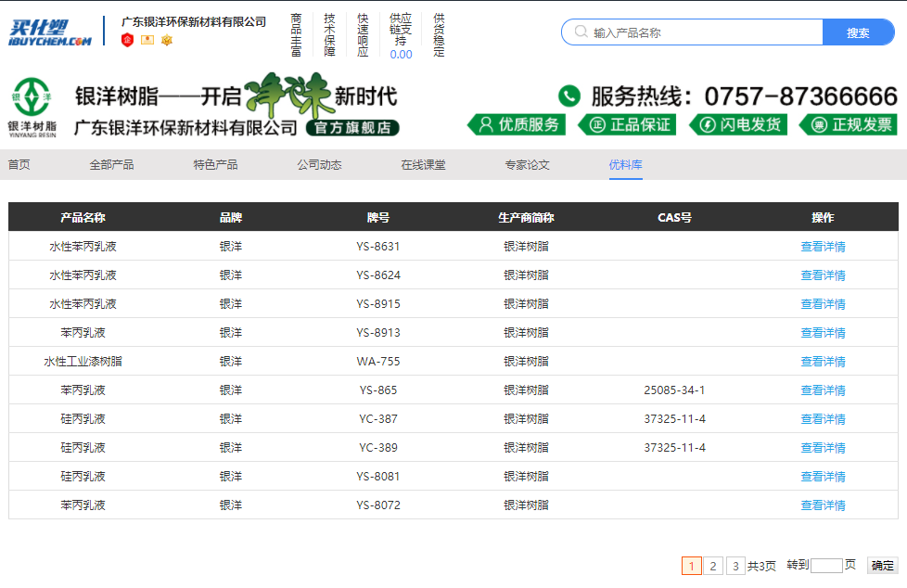This screenshot has height=588, width=907.
Task: Open 查看详情 for YS-8072
Action: tap(824, 505)
